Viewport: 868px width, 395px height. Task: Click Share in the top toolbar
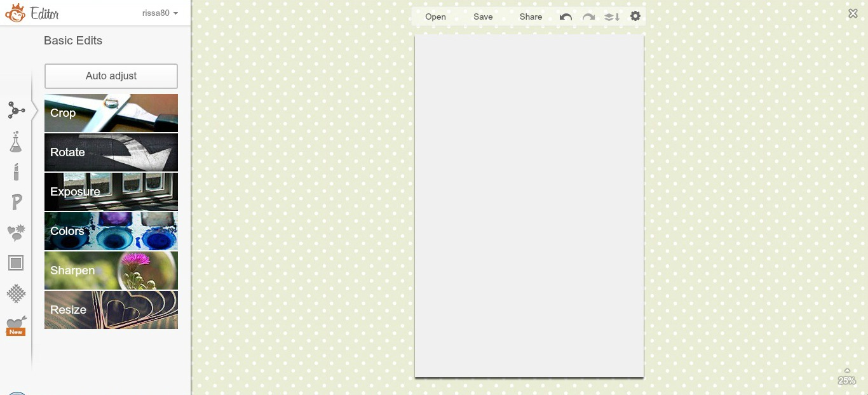[x=531, y=17]
